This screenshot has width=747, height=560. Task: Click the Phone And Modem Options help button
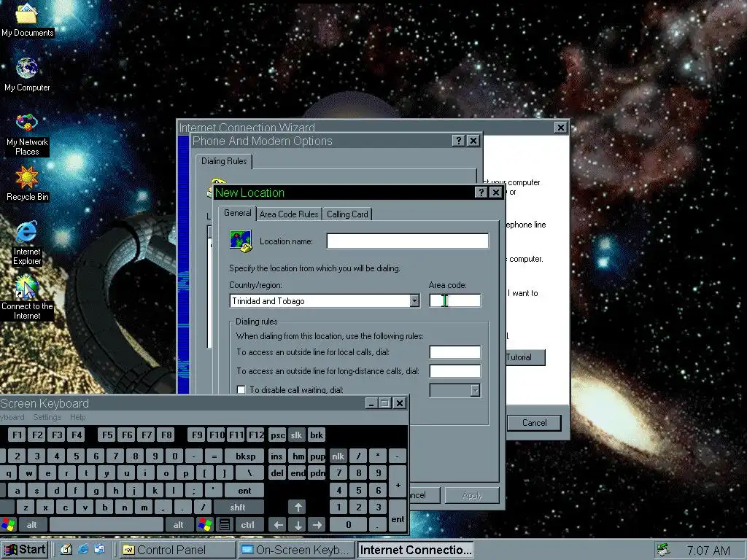click(458, 141)
